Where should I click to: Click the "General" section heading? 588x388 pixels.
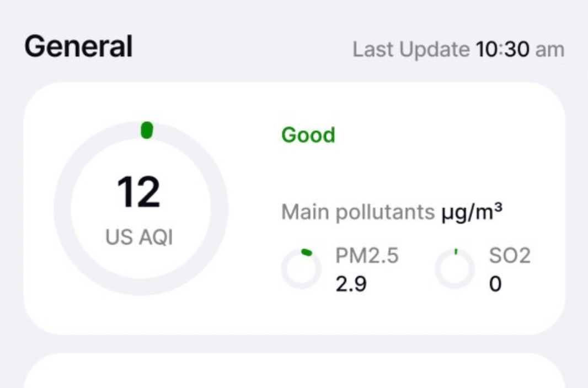(x=78, y=46)
